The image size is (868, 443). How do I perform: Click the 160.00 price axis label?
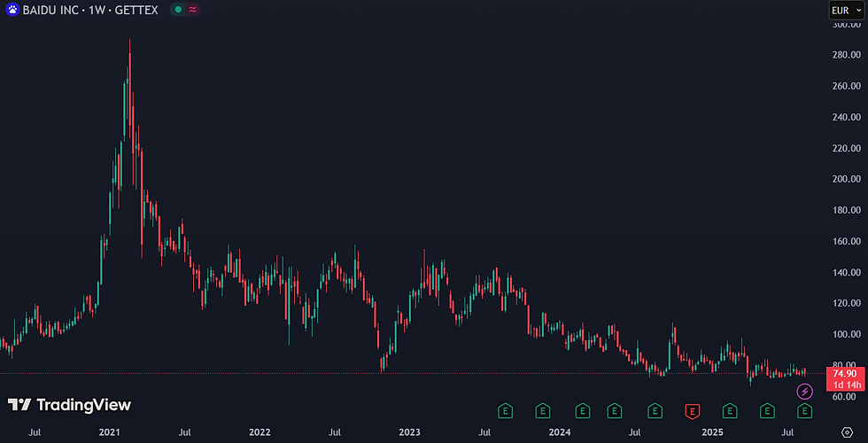(848, 241)
